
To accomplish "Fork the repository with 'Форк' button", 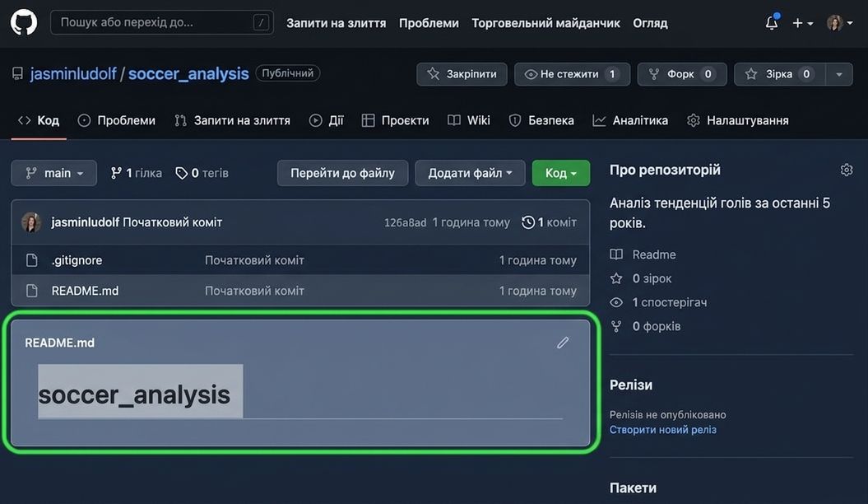I will click(x=682, y=74).
